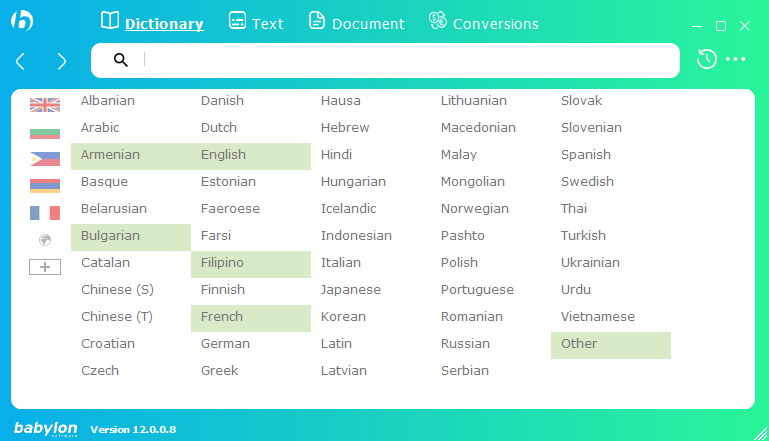Select Croatian in the language list

[x=108, y=343]
